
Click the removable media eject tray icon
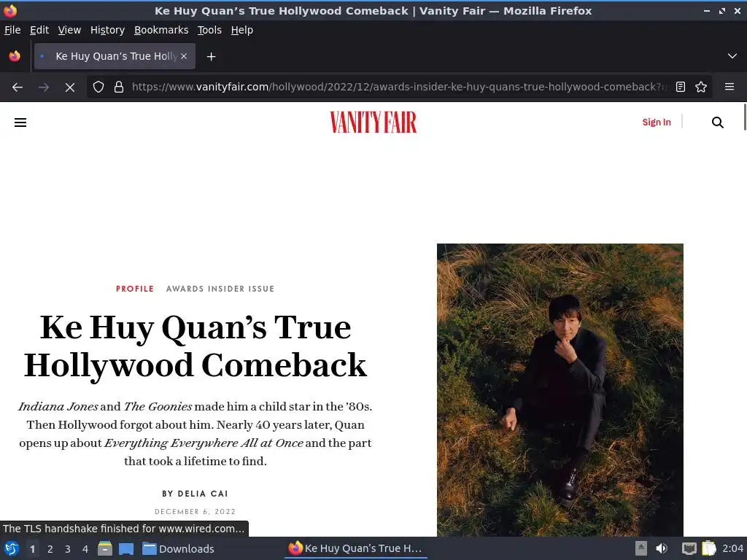coord(641,548)
